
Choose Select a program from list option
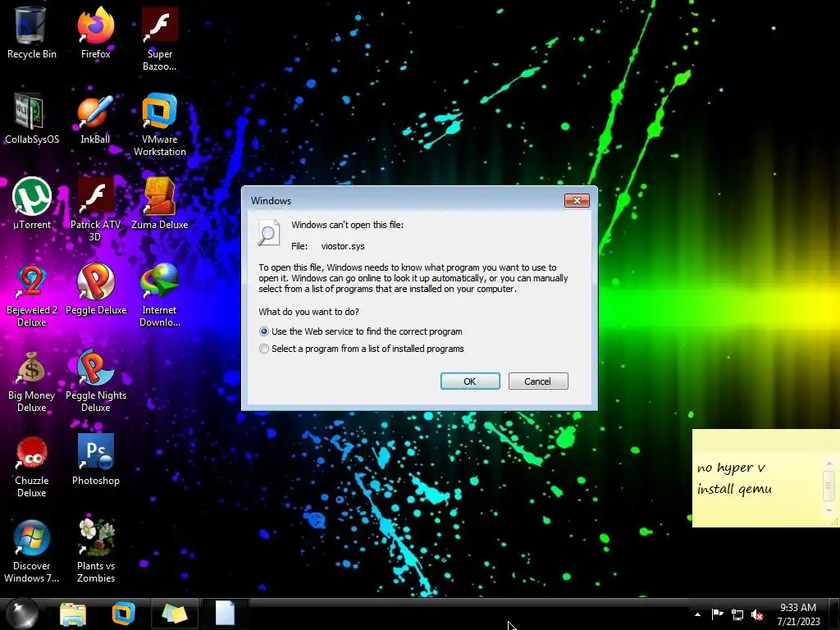[362, 349]
